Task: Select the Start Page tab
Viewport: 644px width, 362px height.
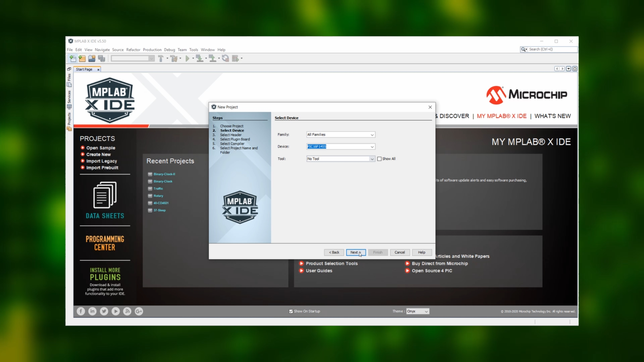Action: coord(84,69)
